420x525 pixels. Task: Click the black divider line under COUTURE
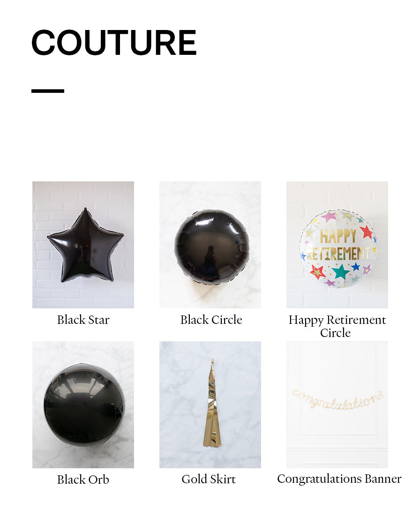[47, 91]
